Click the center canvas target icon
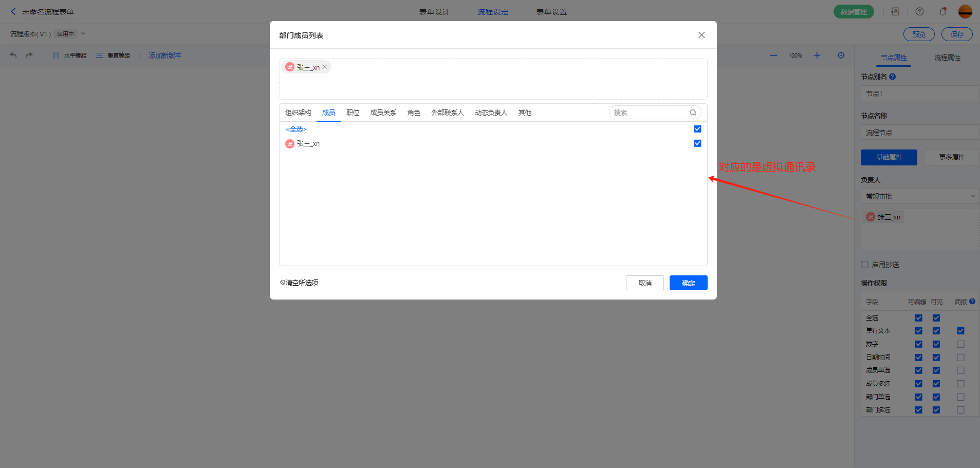 841,55
